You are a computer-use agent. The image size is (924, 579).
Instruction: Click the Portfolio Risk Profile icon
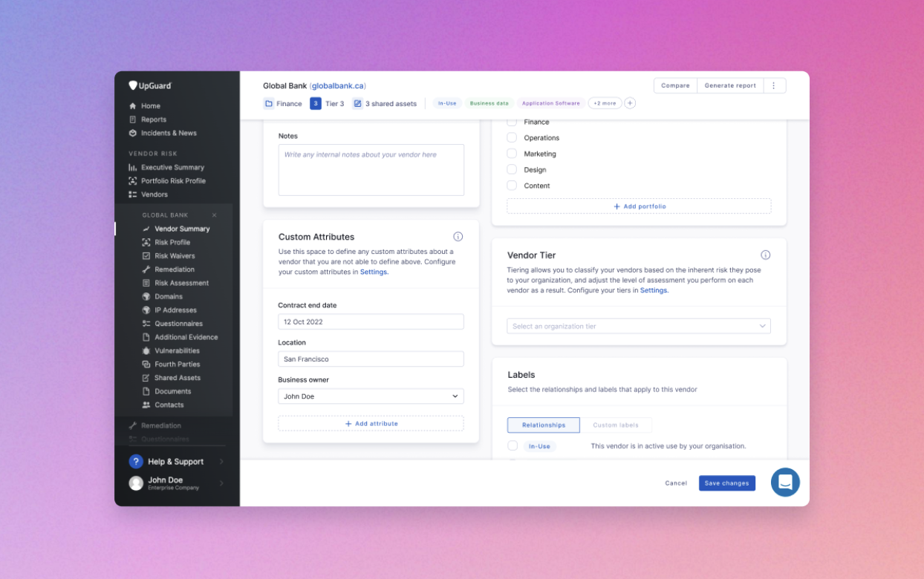pyautogui.click(x=133, y=181)
